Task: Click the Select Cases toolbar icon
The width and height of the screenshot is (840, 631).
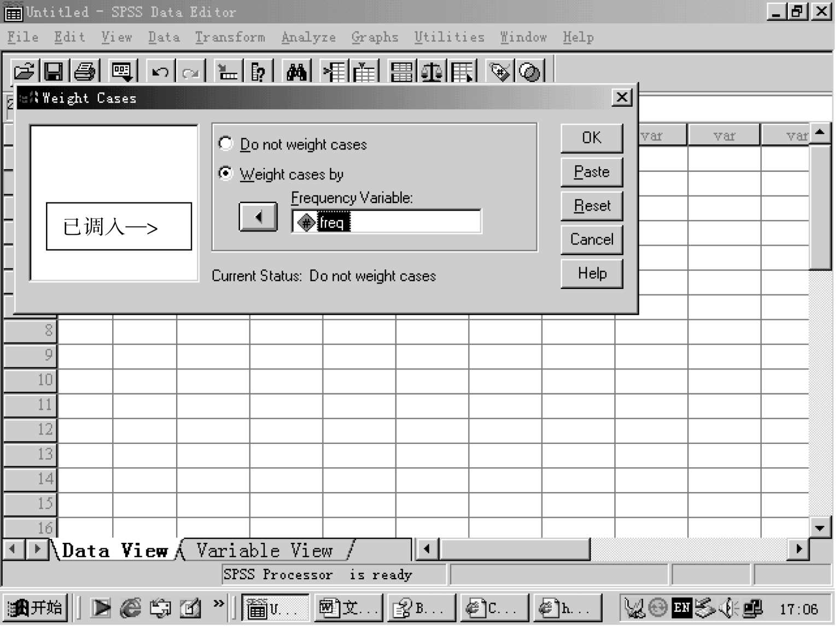Action: pos(463,71)
